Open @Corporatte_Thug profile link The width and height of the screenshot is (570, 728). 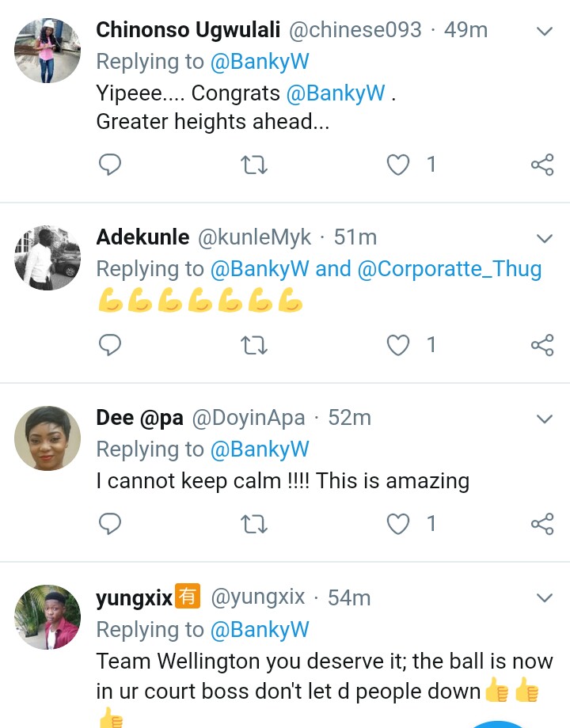coord(450,269)
